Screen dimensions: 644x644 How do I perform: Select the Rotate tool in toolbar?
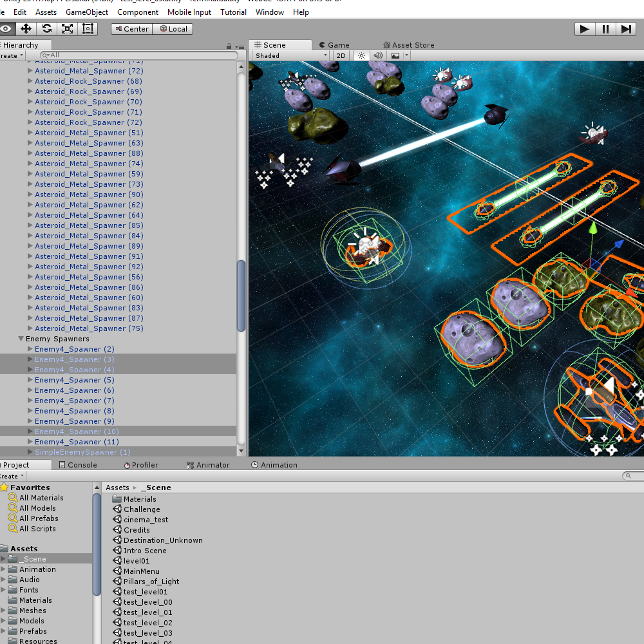tap(47, 29)
